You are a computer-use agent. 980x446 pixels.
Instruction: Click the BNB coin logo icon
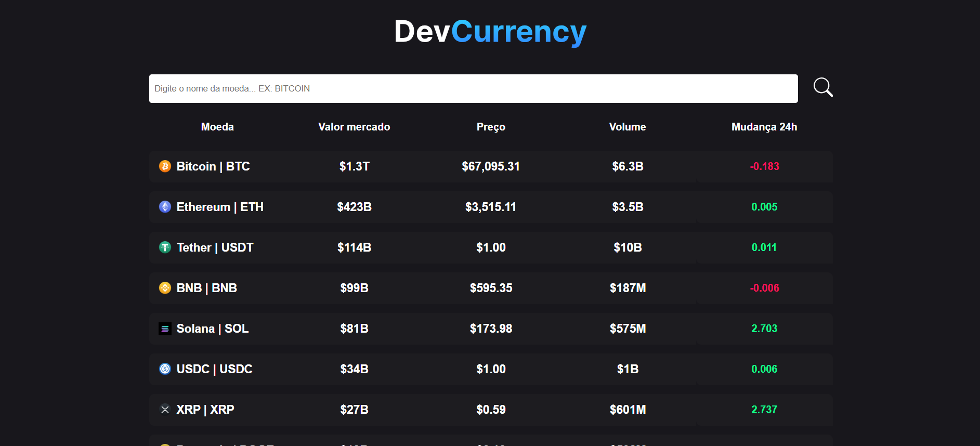coord(165,288)
